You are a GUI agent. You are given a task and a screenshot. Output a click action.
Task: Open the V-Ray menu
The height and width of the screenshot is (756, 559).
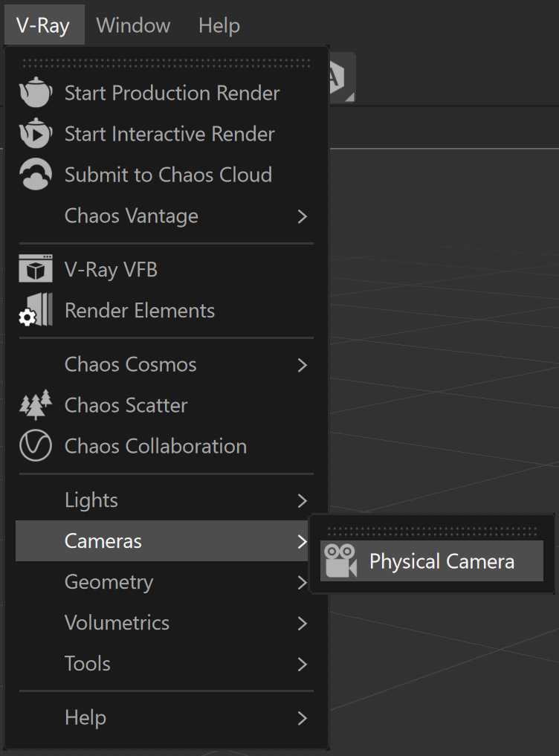click(45, 25)
